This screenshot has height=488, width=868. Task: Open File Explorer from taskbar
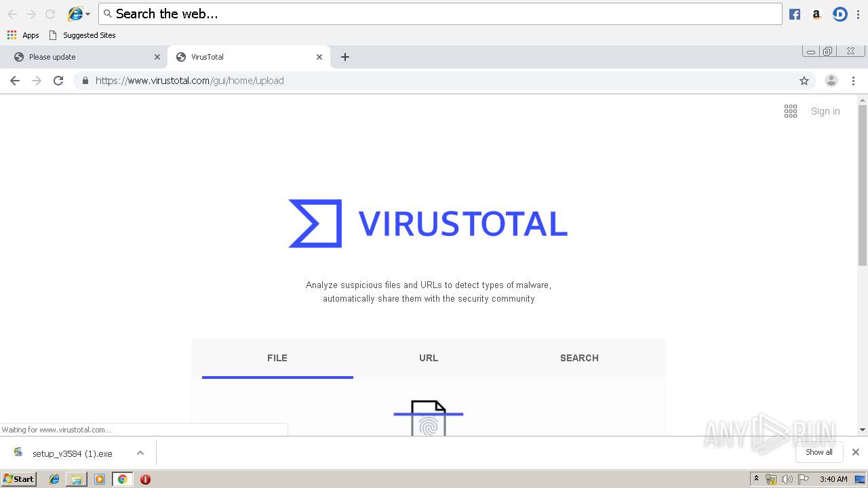[77, 479]
